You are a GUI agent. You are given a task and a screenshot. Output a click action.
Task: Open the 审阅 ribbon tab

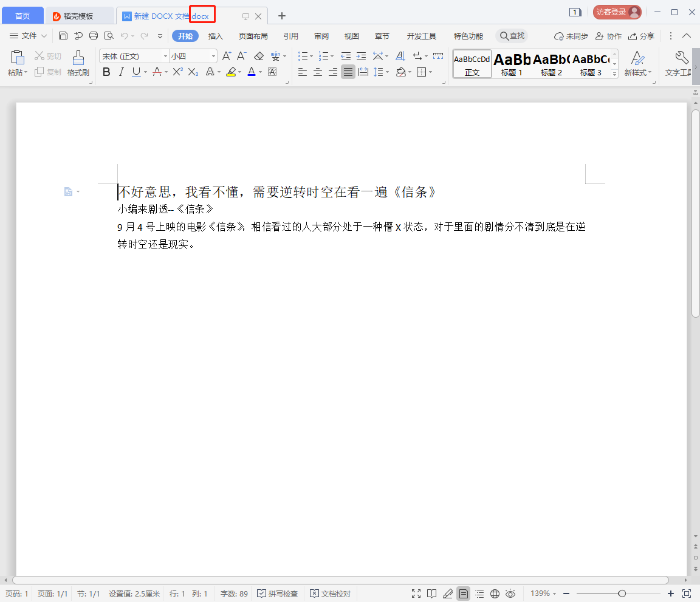(321, 36)
